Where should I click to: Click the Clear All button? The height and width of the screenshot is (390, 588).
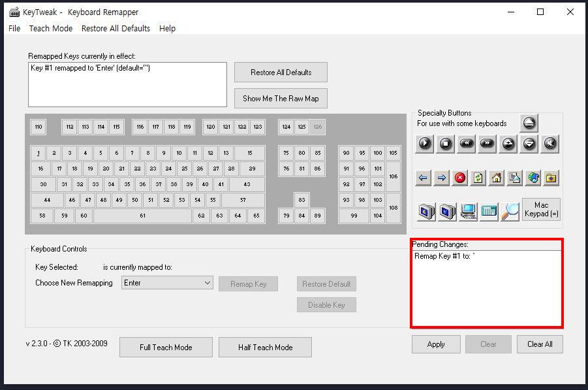540,344
